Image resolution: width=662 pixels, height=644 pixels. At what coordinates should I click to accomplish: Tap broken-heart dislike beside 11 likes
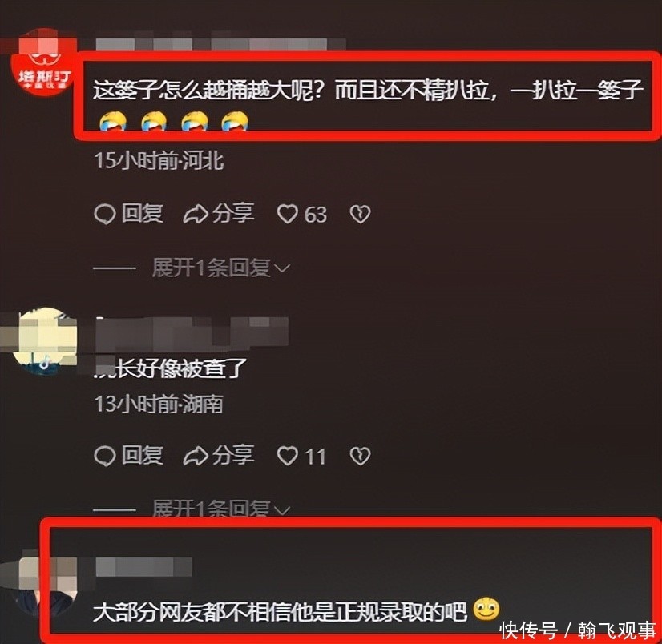[x=360, y=457]
